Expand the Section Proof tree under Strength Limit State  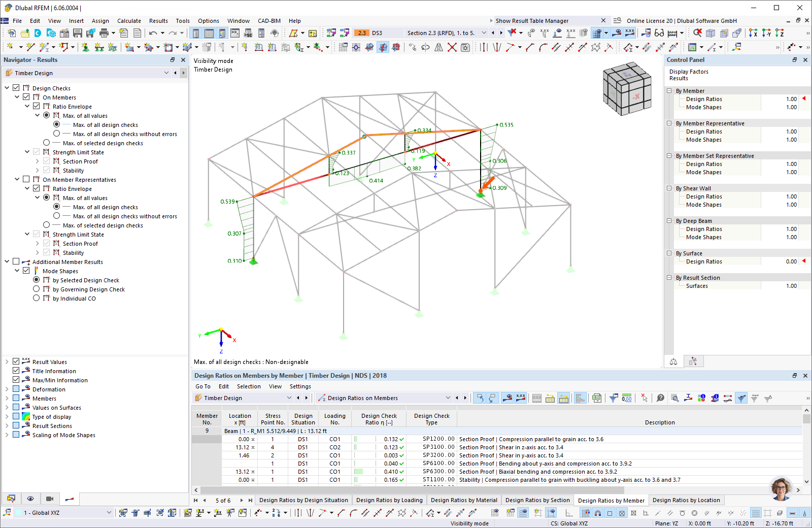[37, 161]
